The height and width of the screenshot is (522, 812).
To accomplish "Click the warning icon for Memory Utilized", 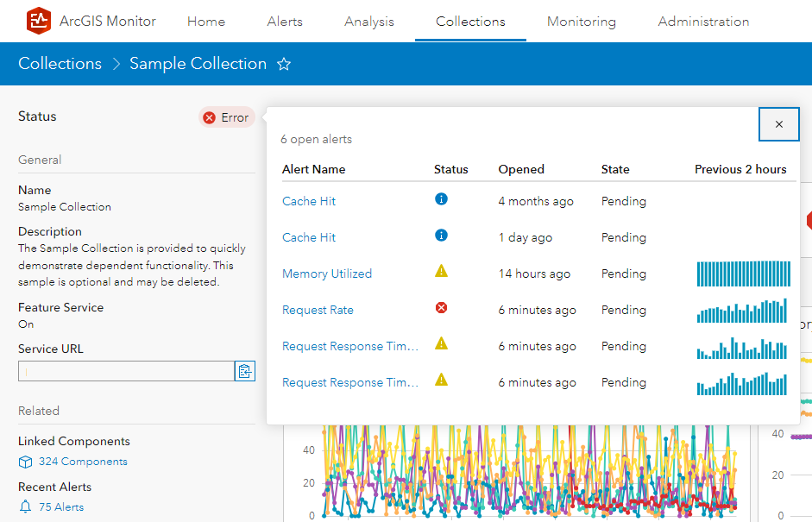I will (x=442, y=272).
